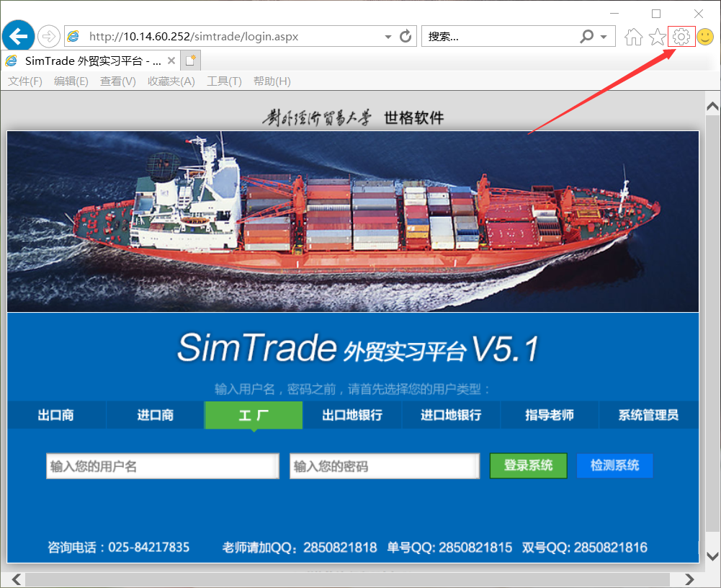The image size is (721, 588).
Task: Click the 输入您的用户名 username field
Action: point(162,466)
